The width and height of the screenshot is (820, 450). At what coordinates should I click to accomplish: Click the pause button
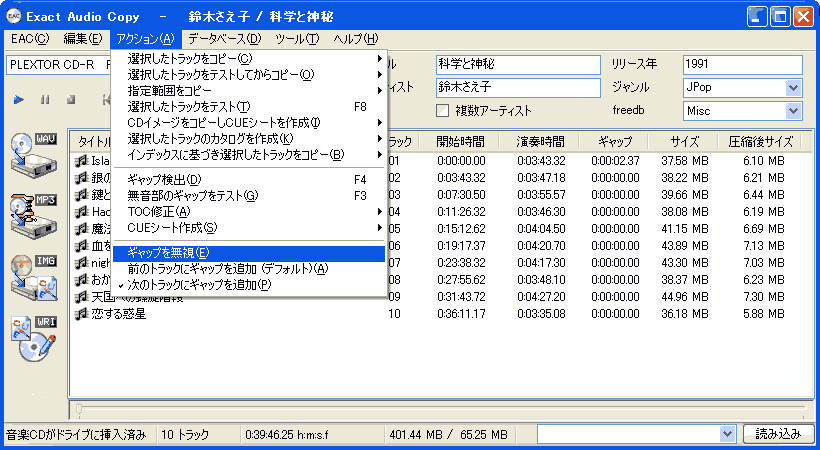pos(45,99)
